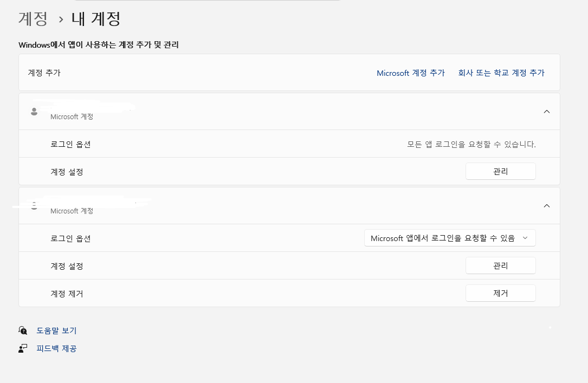Screen dimensions: 588x383
Task: Open 도움말 보기 link
Action: 56,330
